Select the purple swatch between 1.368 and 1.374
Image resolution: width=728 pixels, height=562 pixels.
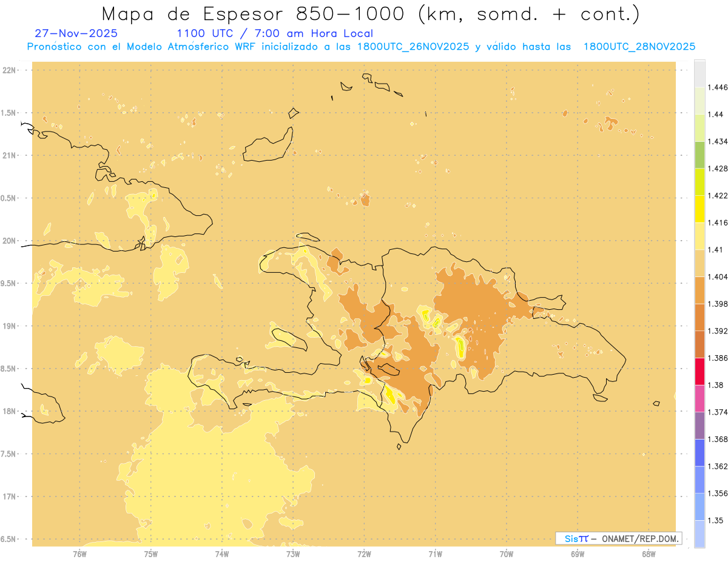tap(699, 426)
